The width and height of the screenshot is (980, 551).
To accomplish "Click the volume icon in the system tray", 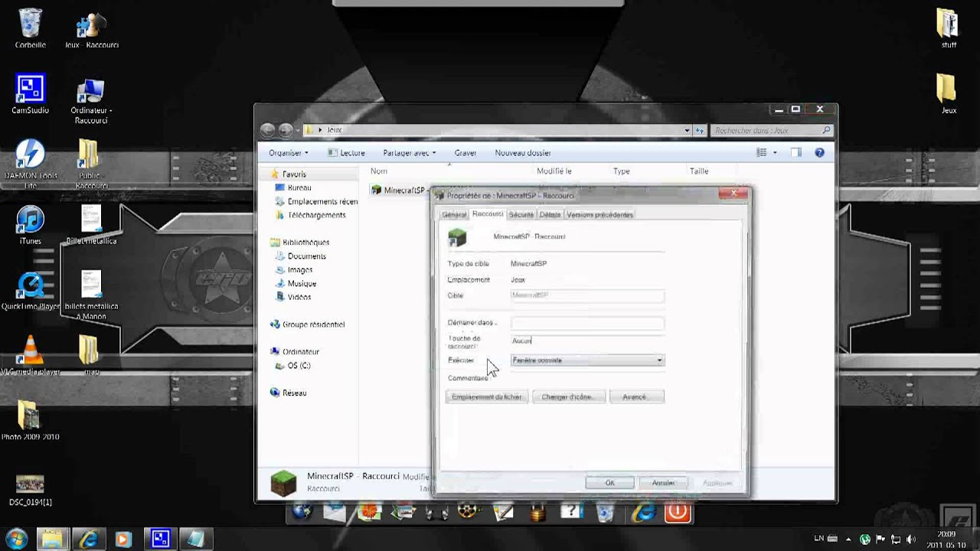I will pos(911,539).
